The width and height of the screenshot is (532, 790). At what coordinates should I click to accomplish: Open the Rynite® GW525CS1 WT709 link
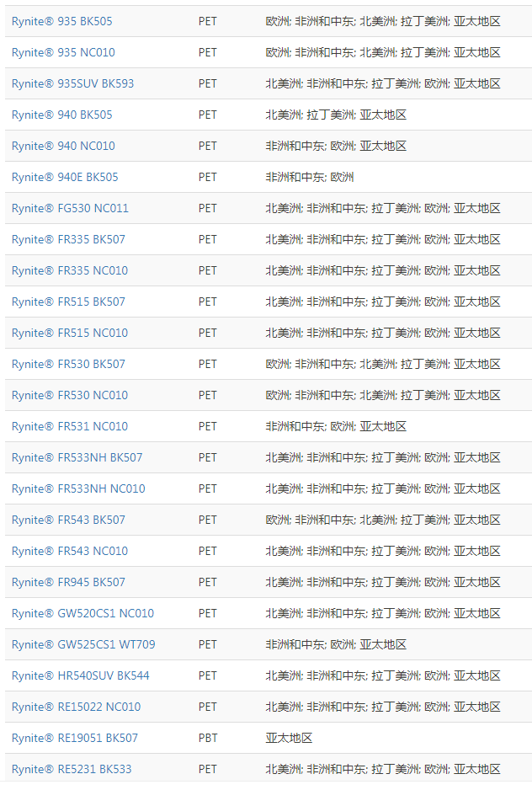(83, 644)
